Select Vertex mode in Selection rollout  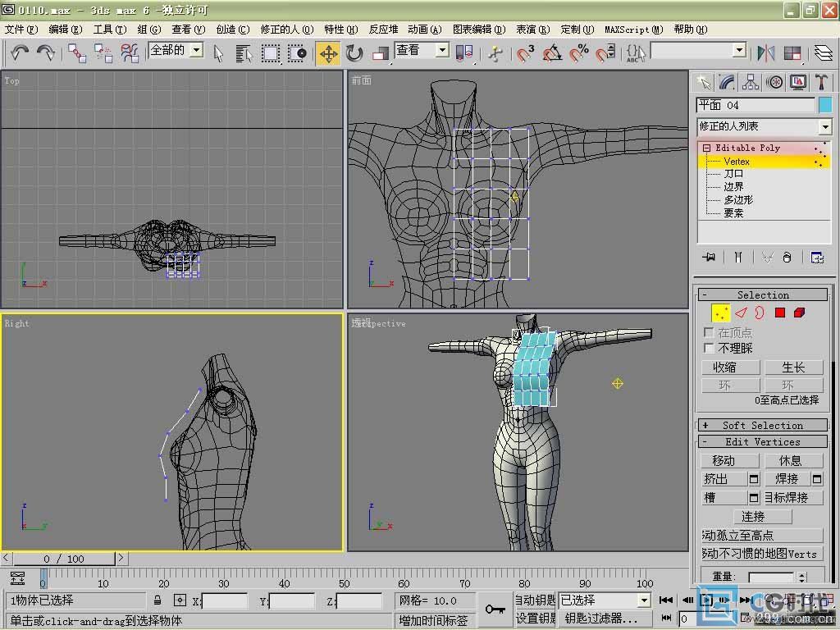pos(721,313)
